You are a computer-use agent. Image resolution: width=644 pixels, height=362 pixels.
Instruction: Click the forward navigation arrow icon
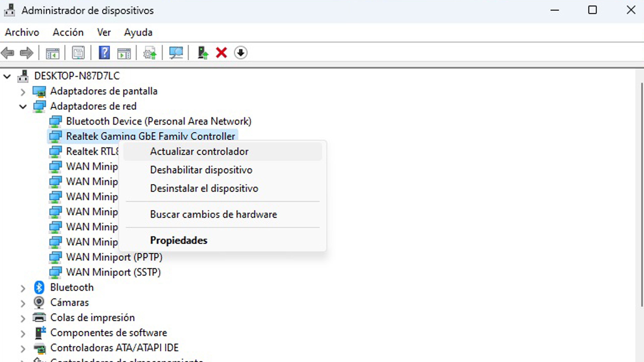point(26,53)
